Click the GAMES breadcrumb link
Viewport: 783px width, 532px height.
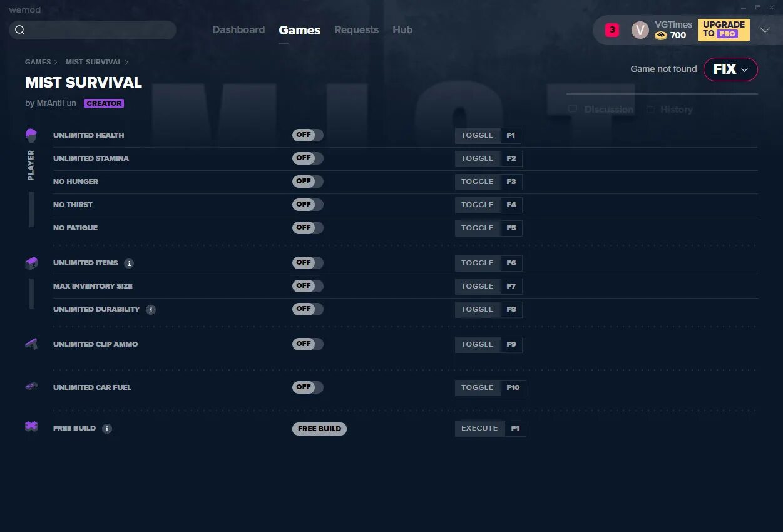38,63
